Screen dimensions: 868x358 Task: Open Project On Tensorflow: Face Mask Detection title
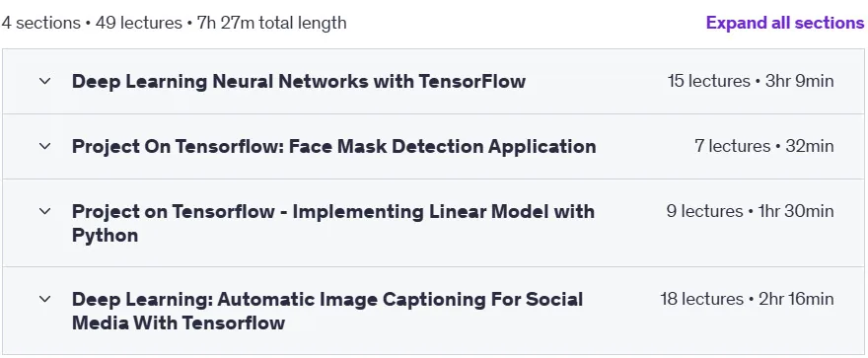coord(333,147)
